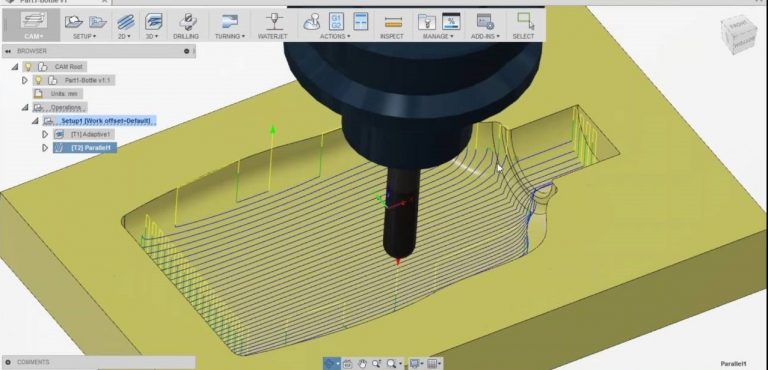Select the Pan hand tool in navigation bar
The image size is (768, 370).
tap(362, 364)
